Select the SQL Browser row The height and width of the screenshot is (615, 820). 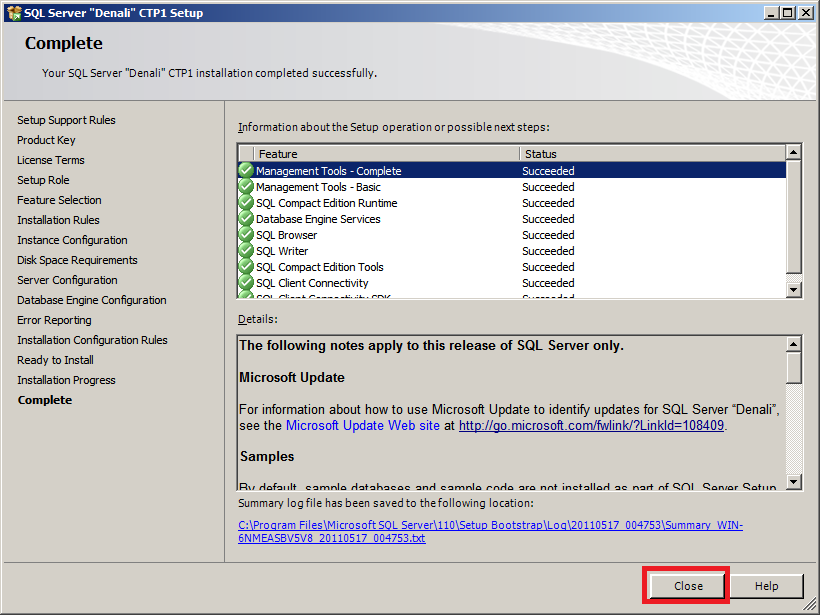point(512,235)
